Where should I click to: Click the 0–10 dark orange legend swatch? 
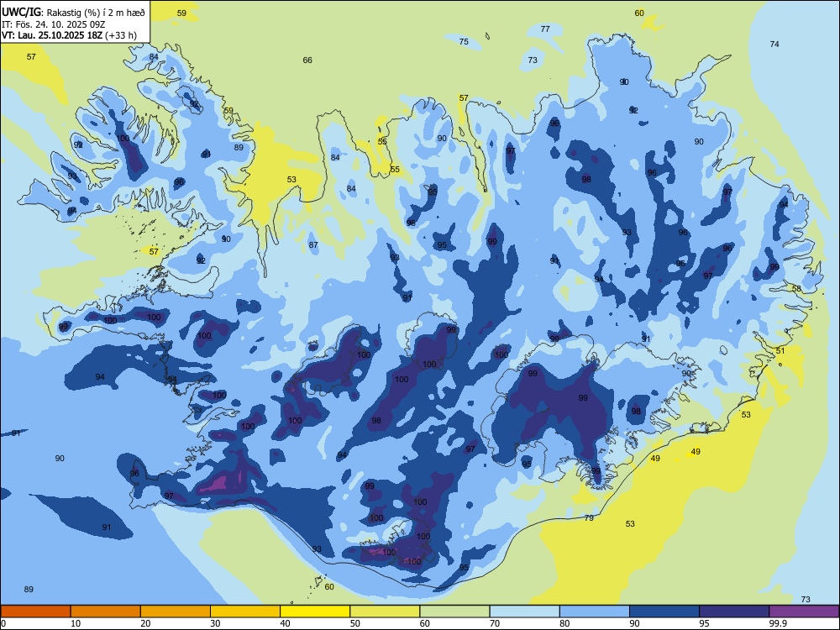pos(35,612)
